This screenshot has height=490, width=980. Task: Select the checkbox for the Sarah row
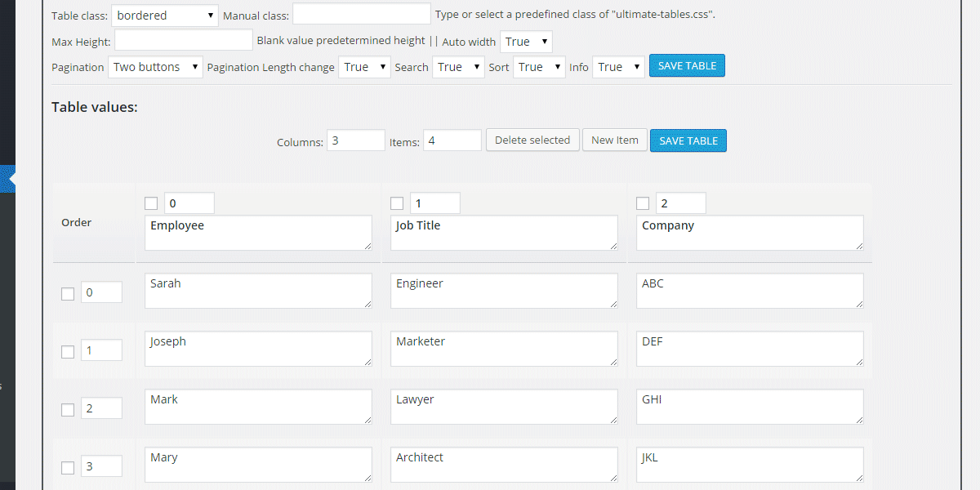tap(68, 292)
